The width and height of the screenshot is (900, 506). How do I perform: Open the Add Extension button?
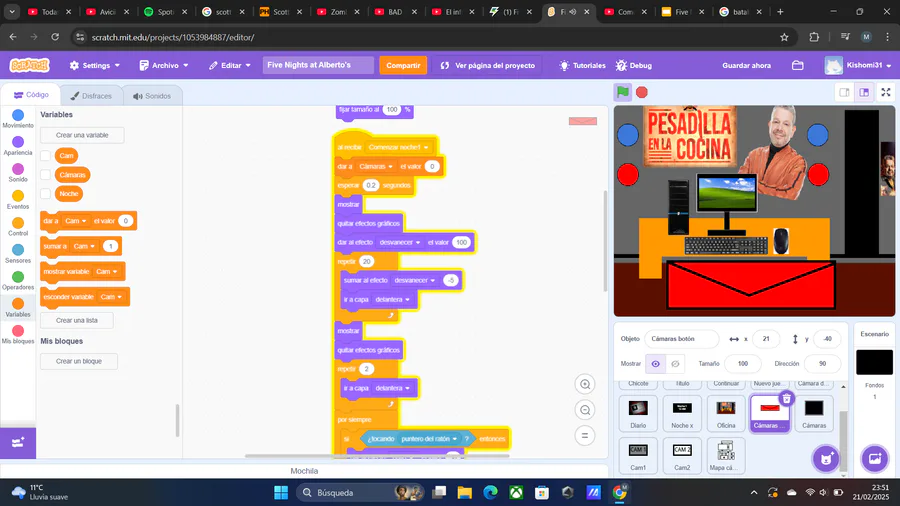(18, 442)
